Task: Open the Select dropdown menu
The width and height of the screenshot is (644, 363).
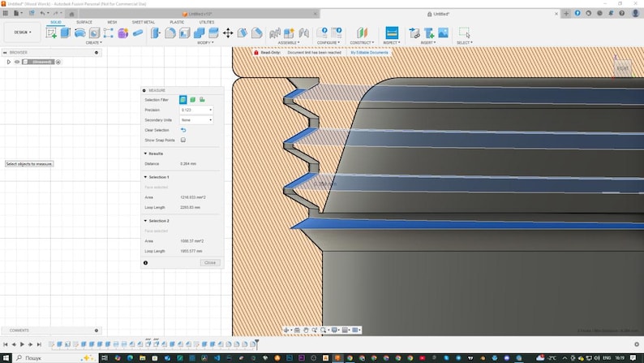Action: tap(465, 43)
